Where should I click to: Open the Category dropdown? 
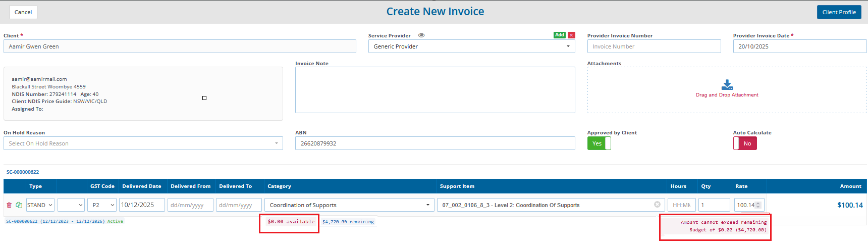click(349, 205)
